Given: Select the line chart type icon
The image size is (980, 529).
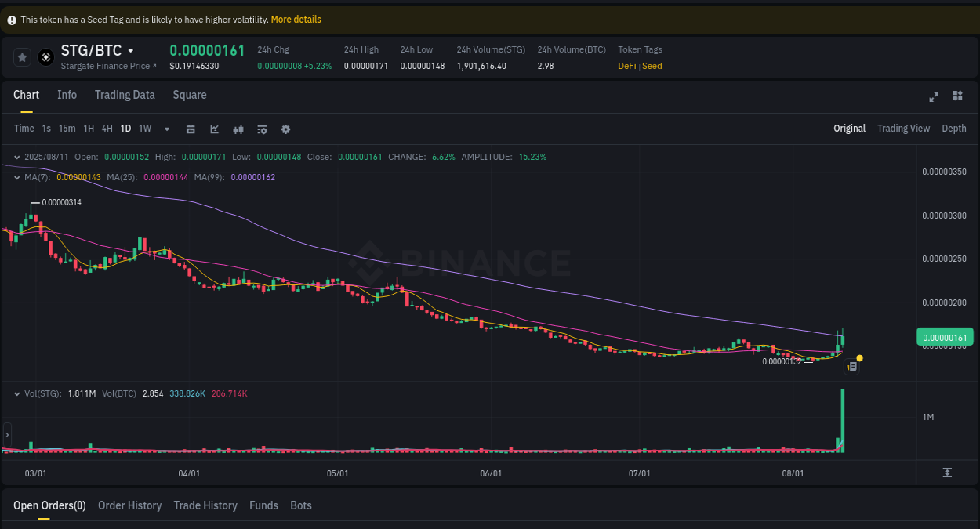Looking at the screenshot, I should (x=214, y=129).
